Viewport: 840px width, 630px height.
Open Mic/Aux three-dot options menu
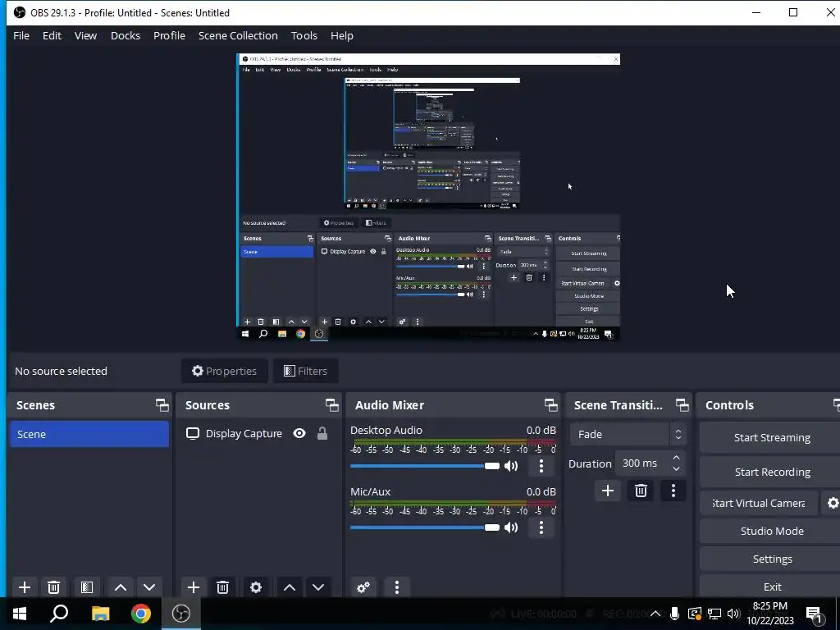pos(541,527)
